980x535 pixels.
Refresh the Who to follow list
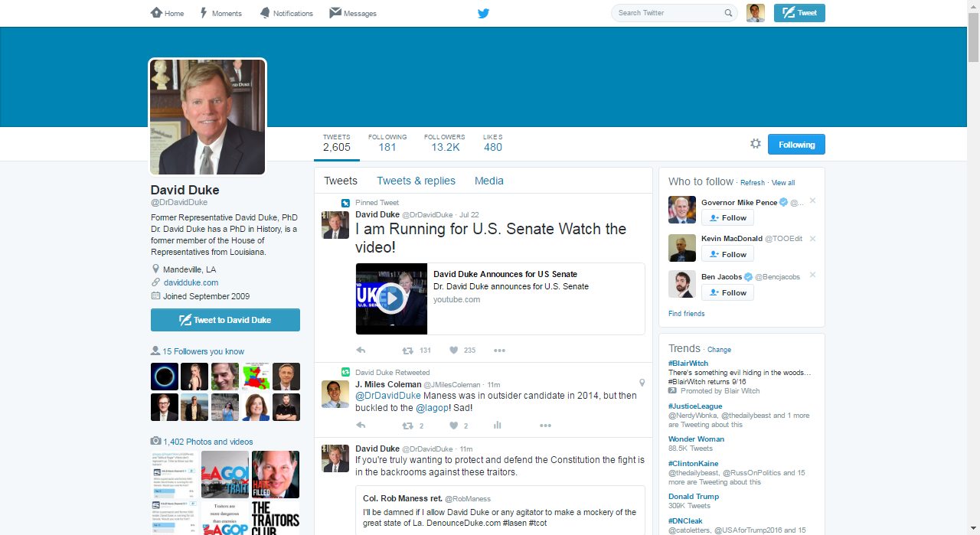coord(753,183)
